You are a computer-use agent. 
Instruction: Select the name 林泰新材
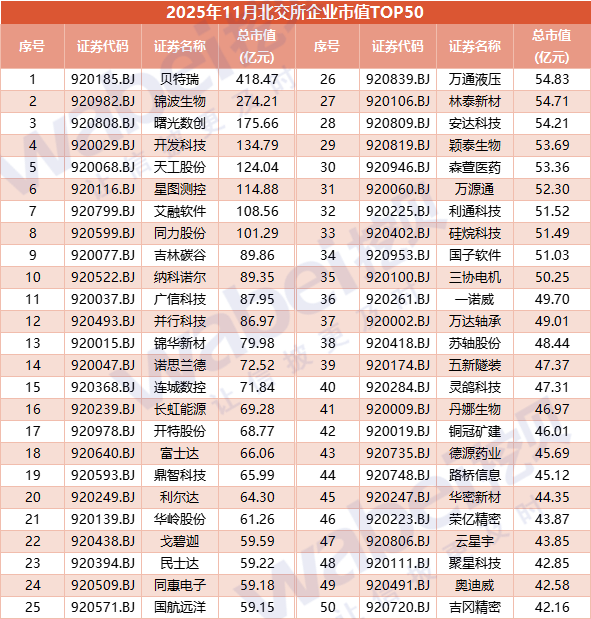coord(475,101)
